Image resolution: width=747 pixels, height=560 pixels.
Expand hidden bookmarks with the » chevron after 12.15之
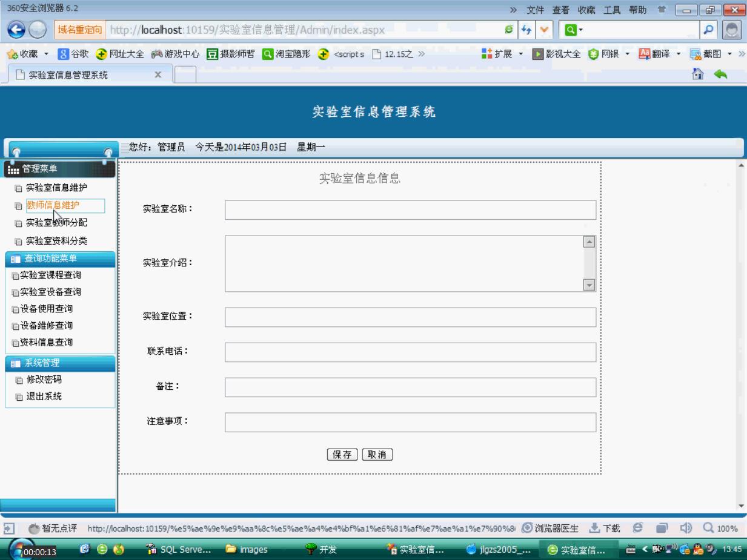(420, 54)
